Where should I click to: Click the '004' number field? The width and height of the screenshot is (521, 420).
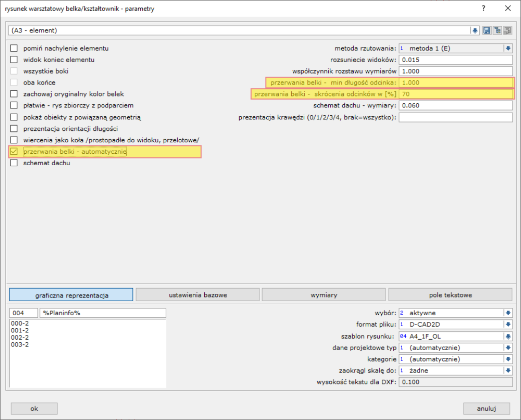23,313
